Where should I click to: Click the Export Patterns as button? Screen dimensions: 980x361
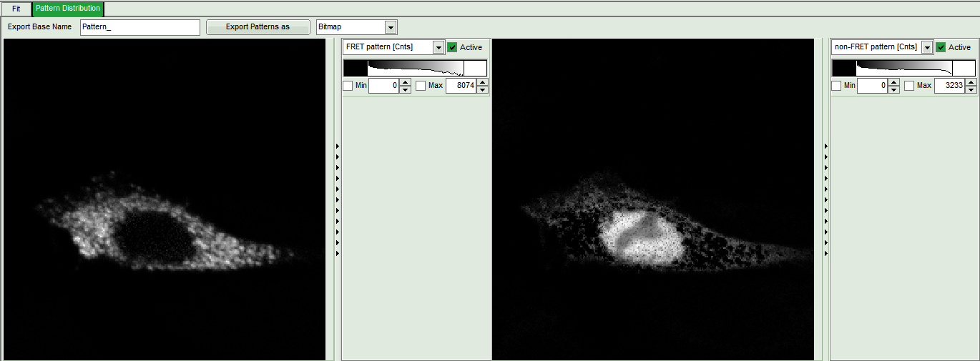258,27
